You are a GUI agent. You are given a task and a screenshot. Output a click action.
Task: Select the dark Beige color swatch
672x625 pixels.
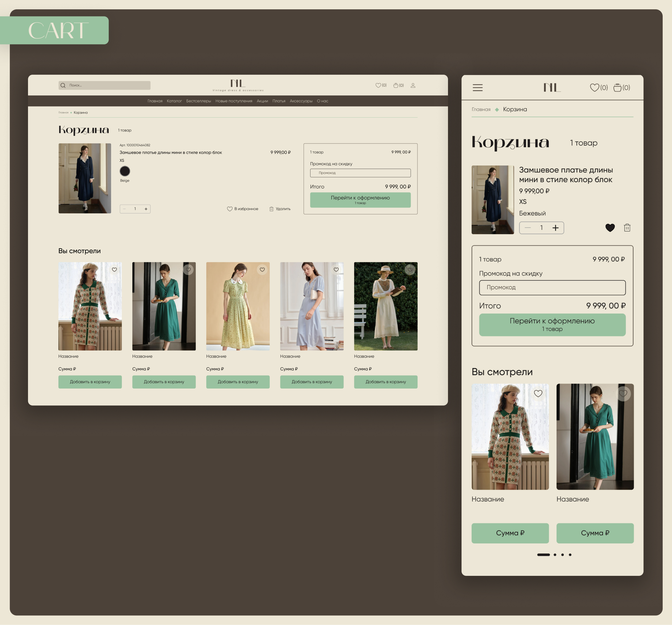click(x=125, y=171)
